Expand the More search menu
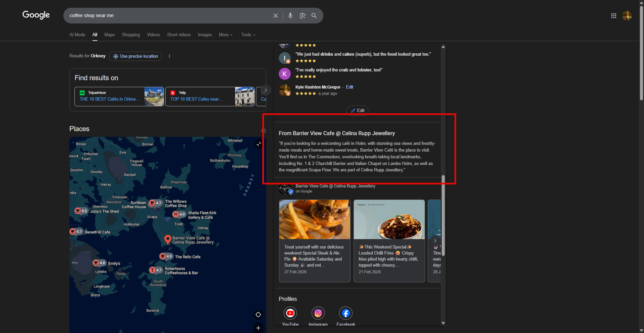This screenshot has width=644, height=333. click(x=226, y=35)
